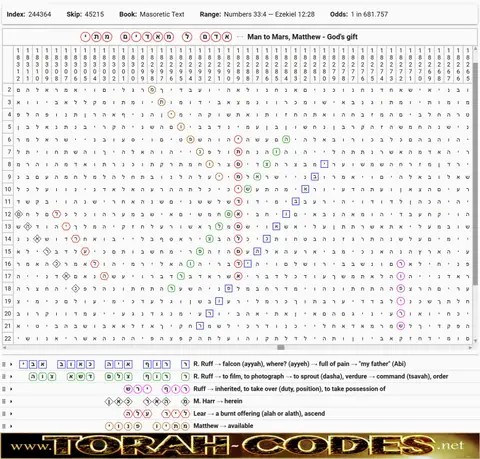Viewport: 480px width, 459px height.
Task: Expand the 'Matthew → available' legend row
Action: pyautogui.click(x=11, y=426)
